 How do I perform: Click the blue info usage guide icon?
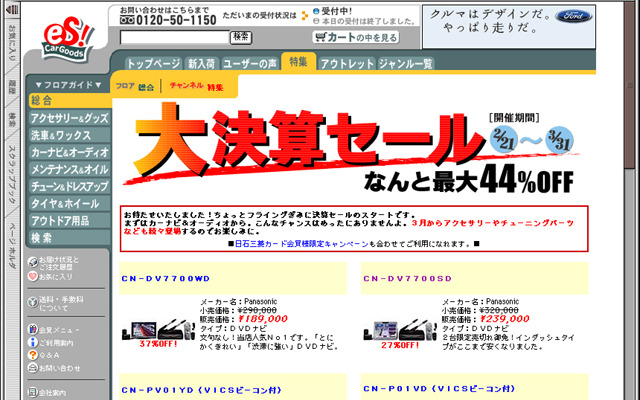pos(33,342)
